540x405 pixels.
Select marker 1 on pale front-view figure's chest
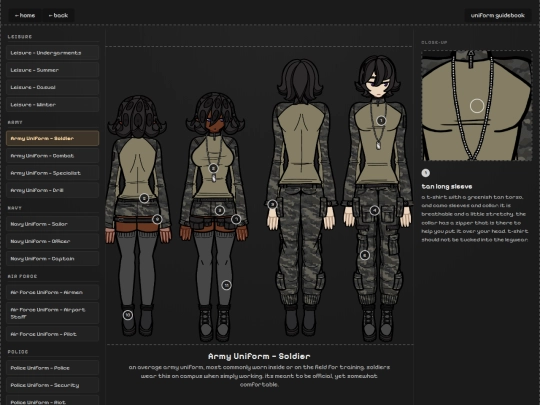pyautogui.click(x=381, y=121)
